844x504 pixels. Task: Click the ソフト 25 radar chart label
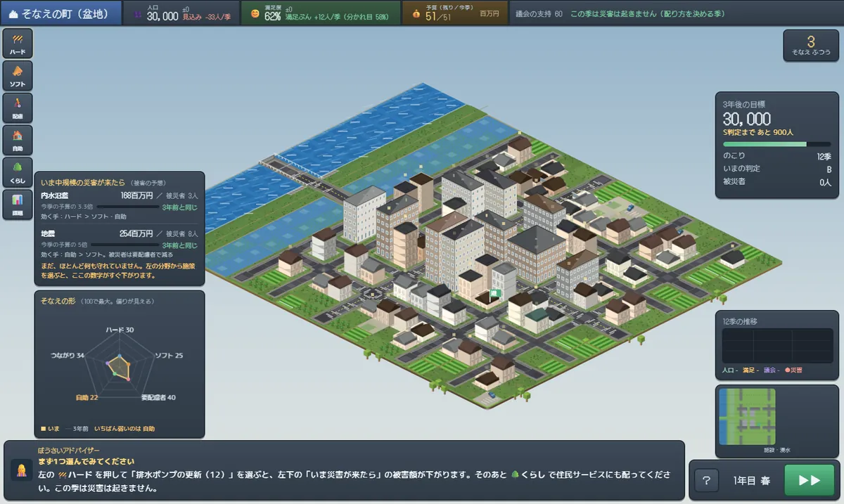pos(168,356)
